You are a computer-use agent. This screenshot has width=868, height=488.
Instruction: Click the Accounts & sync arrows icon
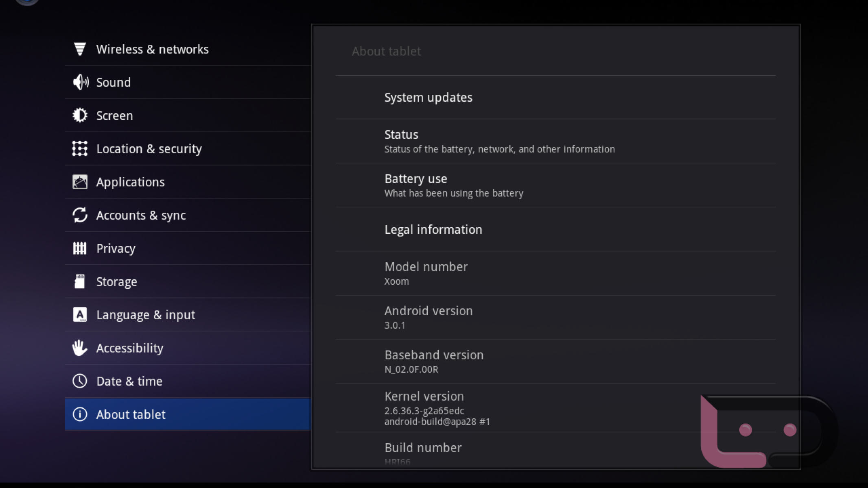click(x=80, y=215)
